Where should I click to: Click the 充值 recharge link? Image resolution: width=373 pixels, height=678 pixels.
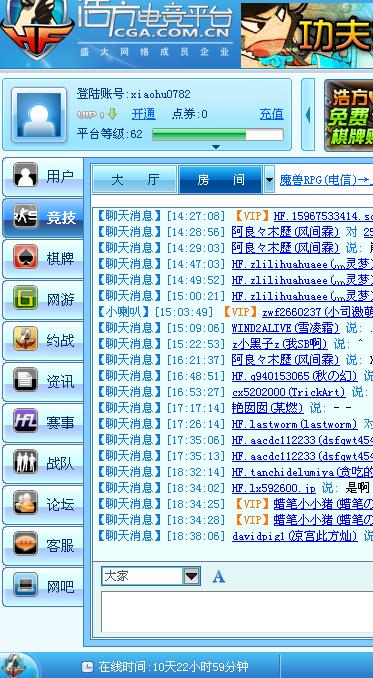coord(272,114)
